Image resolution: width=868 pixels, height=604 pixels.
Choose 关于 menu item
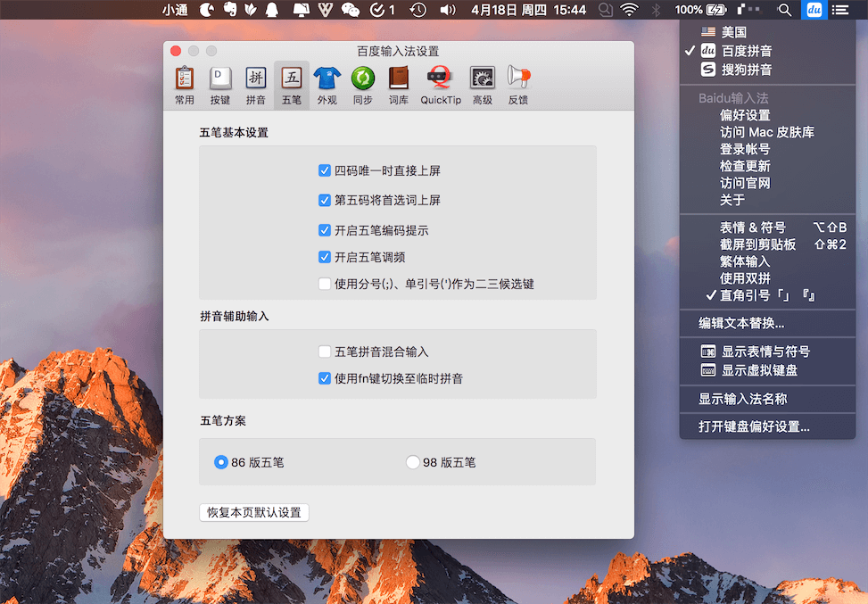pos(767,200)
